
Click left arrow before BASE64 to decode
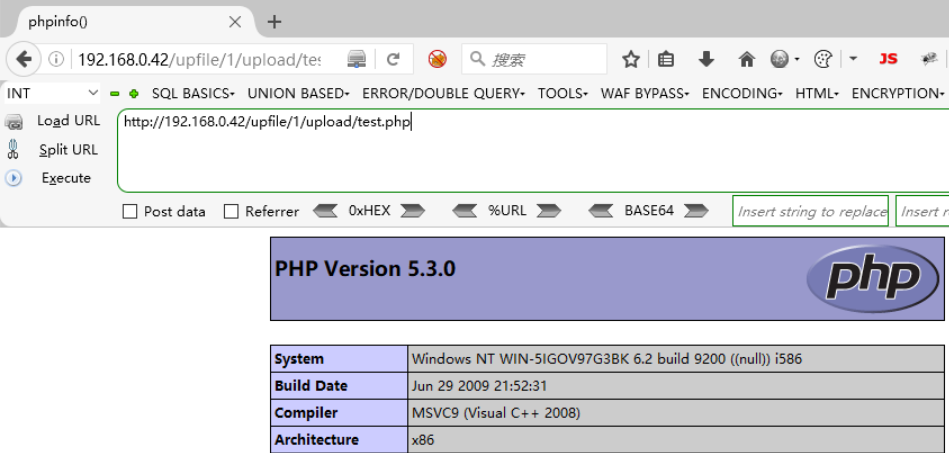[x=601, y=211]
